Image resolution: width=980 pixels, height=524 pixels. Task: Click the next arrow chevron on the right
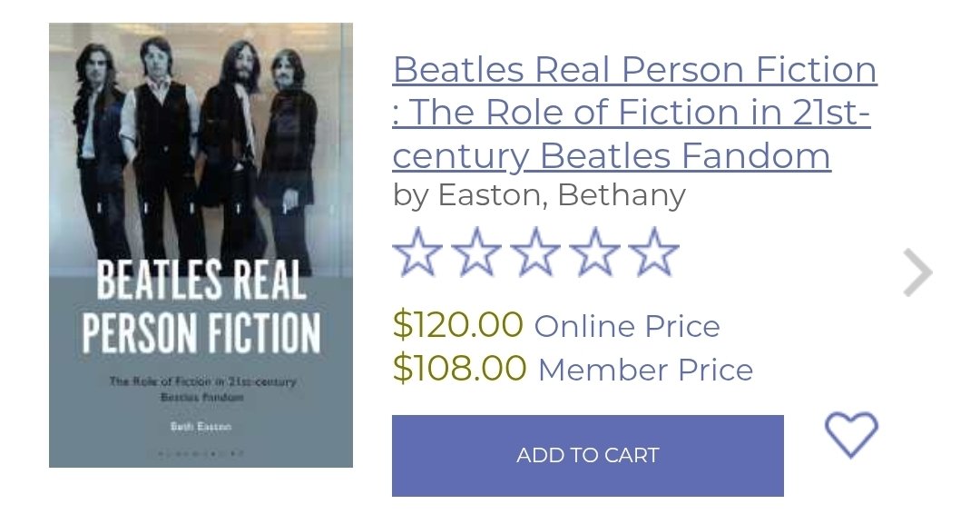coord(917,272)
